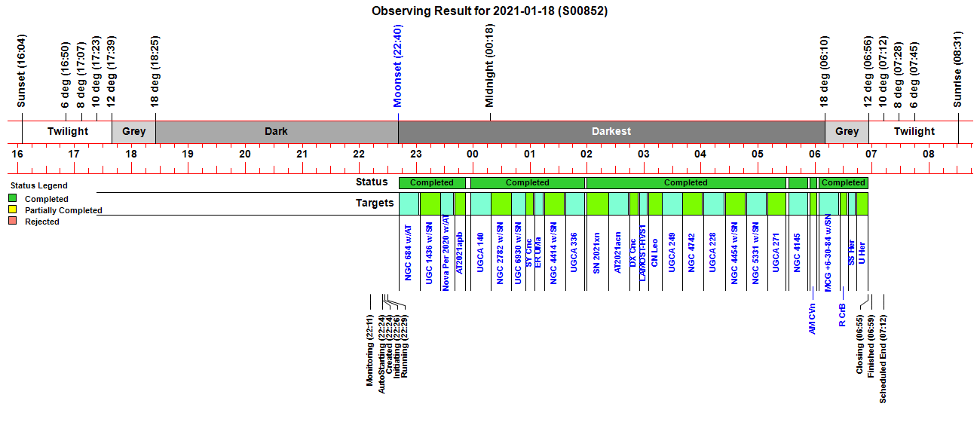Click the Created (22:24) event label
The width and height of the screenshot is (980, 422).
pos(390,344)
